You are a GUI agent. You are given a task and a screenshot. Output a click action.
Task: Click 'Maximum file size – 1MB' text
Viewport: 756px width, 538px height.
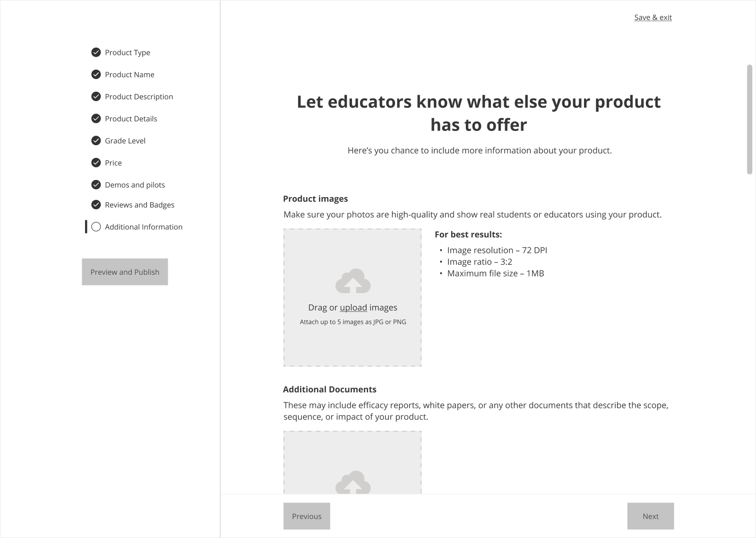(496, 273)
